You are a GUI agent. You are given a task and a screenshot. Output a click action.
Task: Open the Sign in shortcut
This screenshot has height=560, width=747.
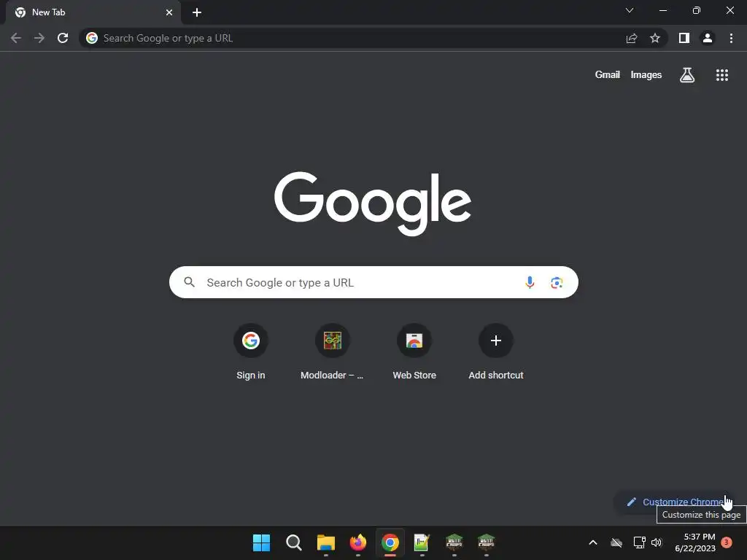click(x=251, y=351)
